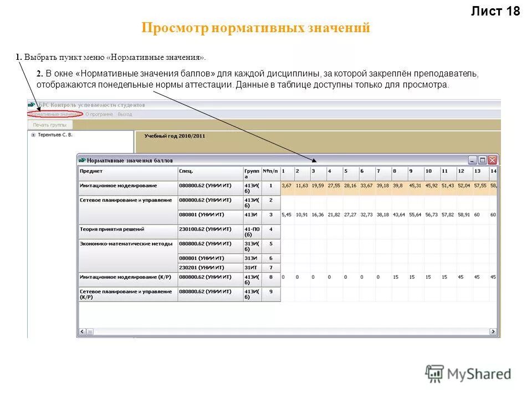Click the '31ИТ' group cell
Viewport: 532px width, 399px height.
(x=252, y=268)
